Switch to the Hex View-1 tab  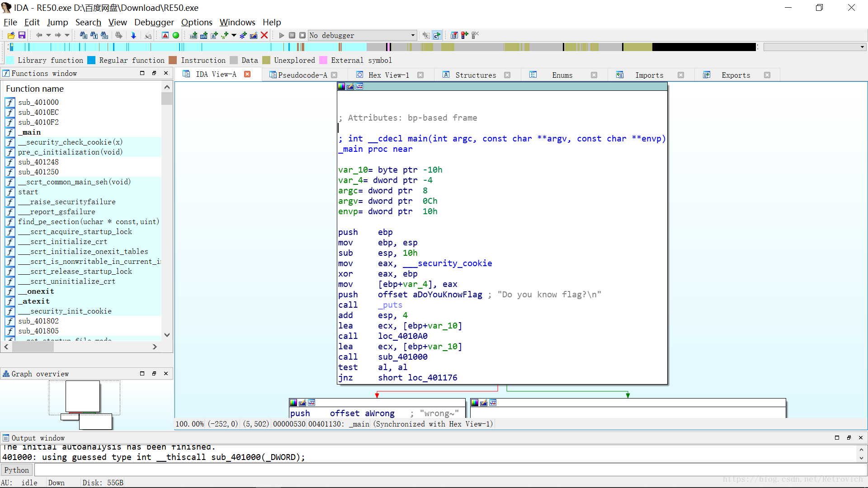[389, 75]
